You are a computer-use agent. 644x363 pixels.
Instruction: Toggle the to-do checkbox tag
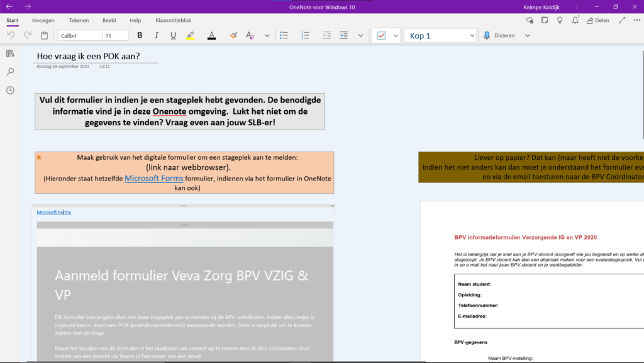click(381, 36)
